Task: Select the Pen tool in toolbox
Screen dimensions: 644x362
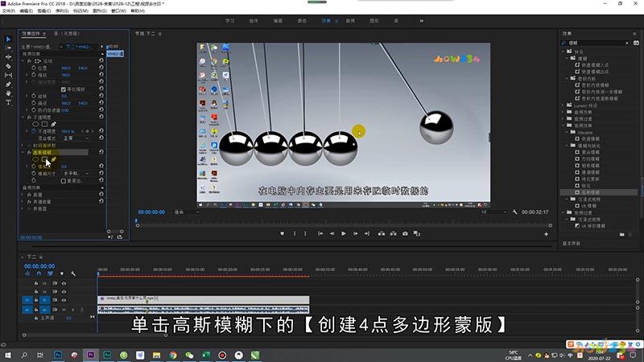Action: point(8,84)
